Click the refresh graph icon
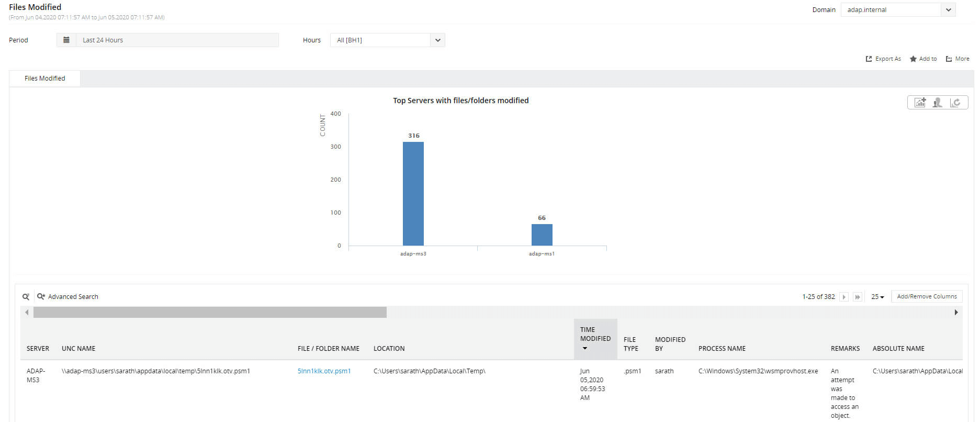 pyautogui.click(x=955, y=103)
